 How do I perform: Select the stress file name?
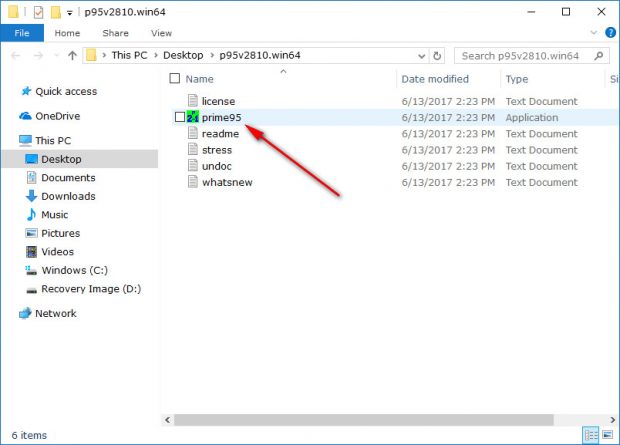[x=217, y=150]
